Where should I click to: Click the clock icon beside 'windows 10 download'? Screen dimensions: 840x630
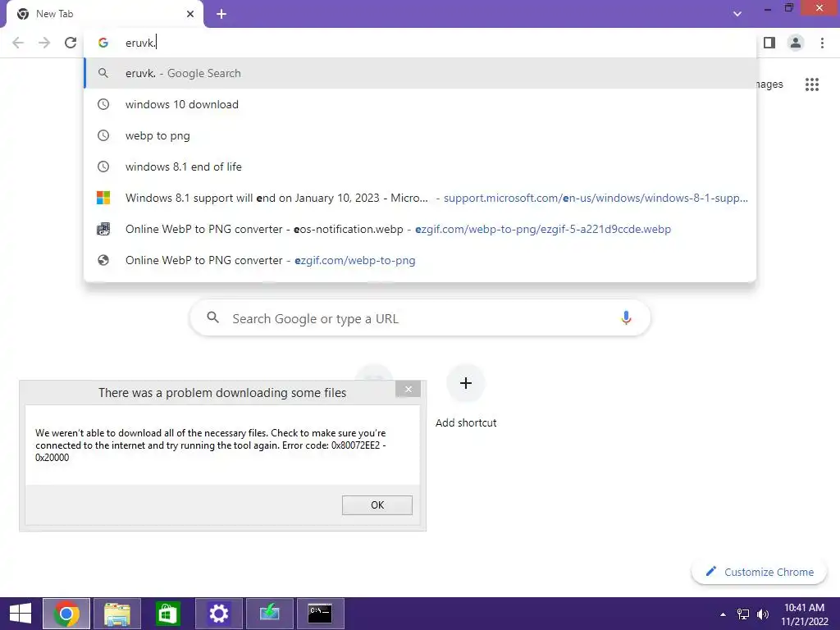click(x=103, y=104)
